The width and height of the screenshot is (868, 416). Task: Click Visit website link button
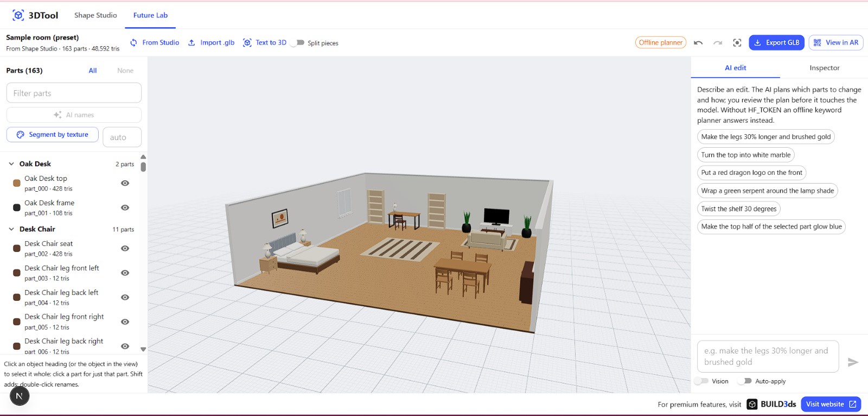click(831, 404)
